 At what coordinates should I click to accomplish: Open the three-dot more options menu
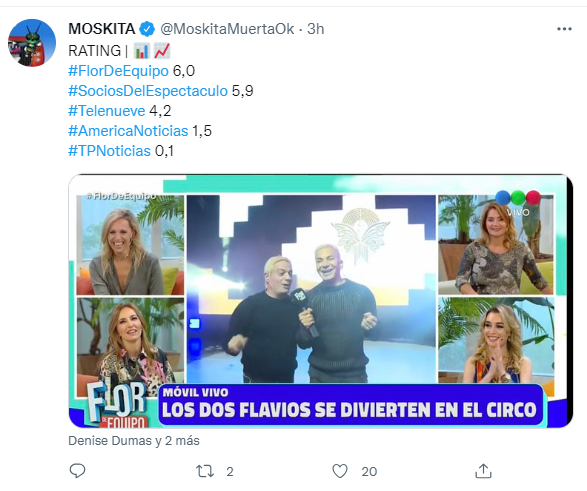coord(564,29)
